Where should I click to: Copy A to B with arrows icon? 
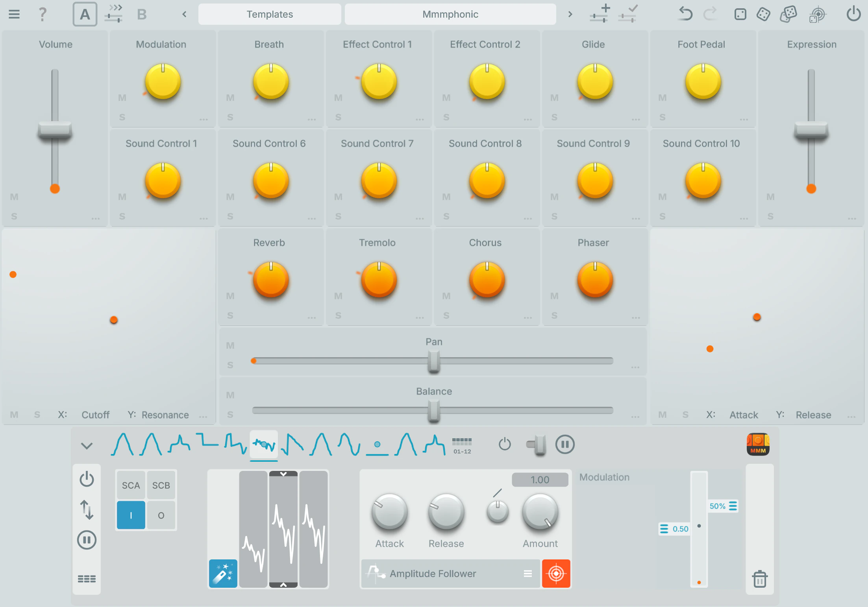pyautogui.click(x=114, y=14)
